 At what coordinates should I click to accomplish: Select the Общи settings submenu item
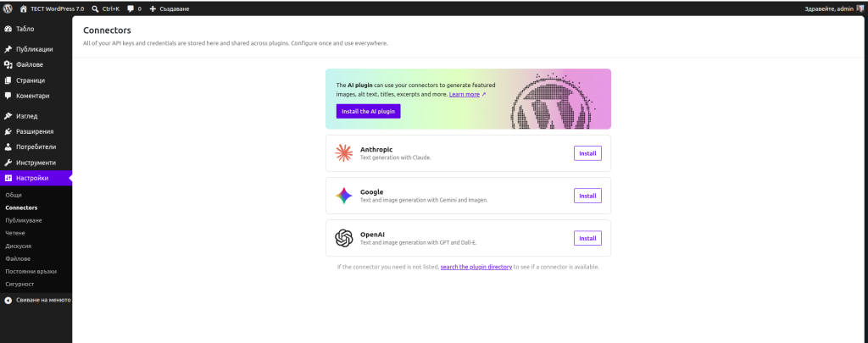coord(14,195)
